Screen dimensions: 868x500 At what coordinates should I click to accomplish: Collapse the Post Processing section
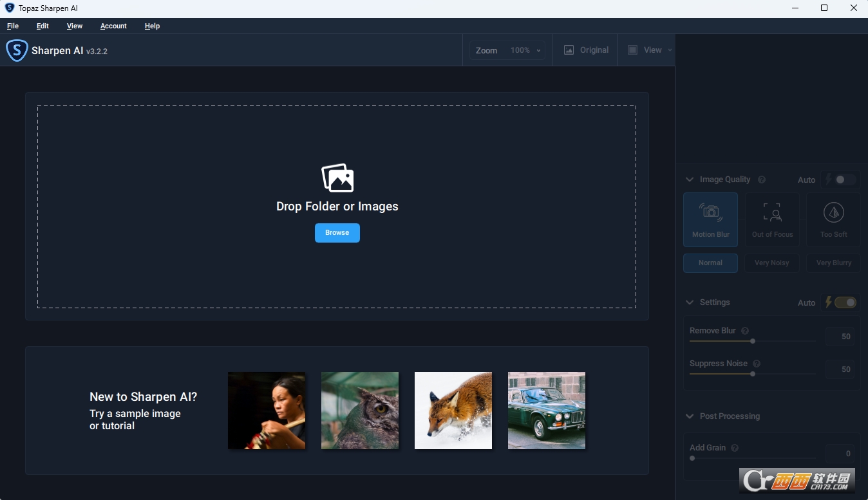[x=690, y=416]
